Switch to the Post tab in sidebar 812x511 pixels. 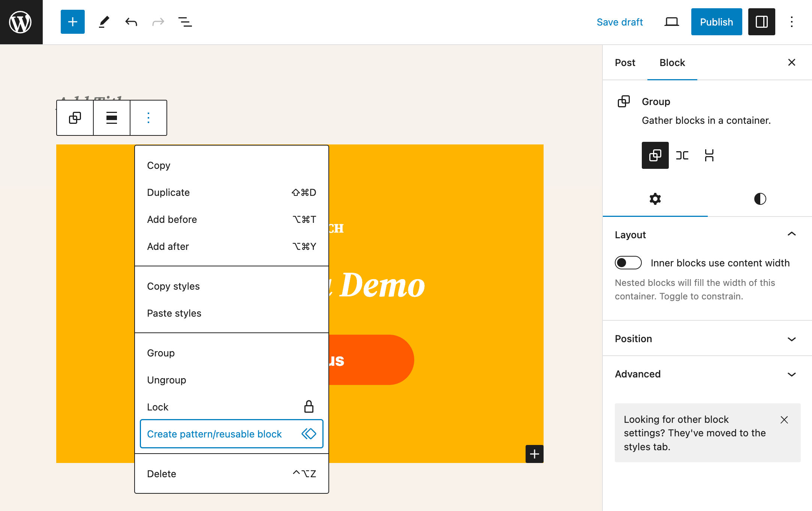(x=626, y=62)
